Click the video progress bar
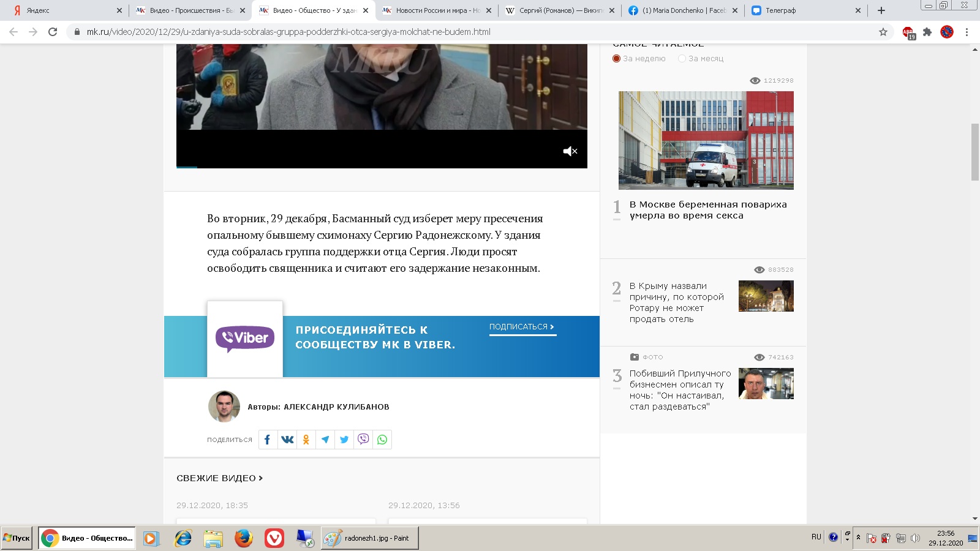 382,167
